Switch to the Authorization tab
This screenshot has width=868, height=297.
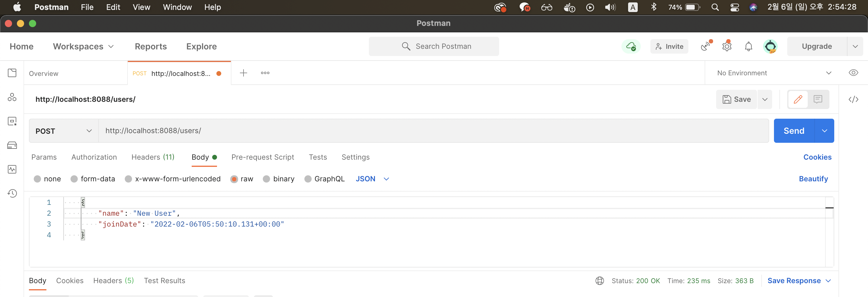pos(94,157)
